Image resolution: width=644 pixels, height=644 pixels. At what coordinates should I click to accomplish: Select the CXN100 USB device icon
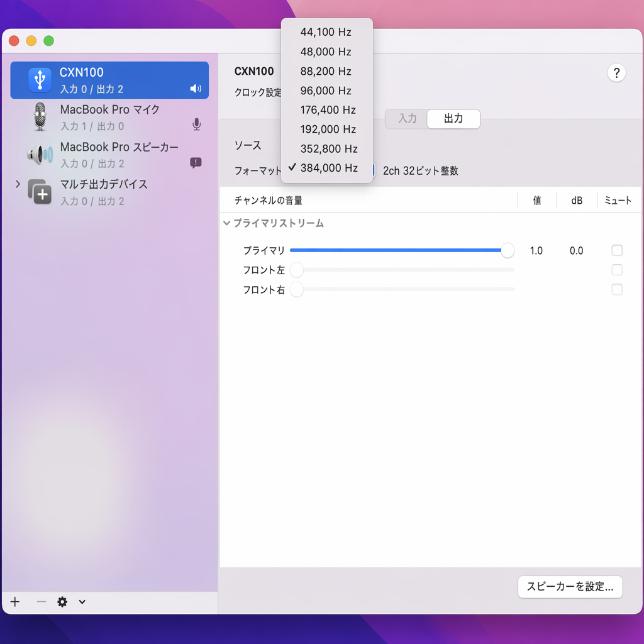[40, 80]
